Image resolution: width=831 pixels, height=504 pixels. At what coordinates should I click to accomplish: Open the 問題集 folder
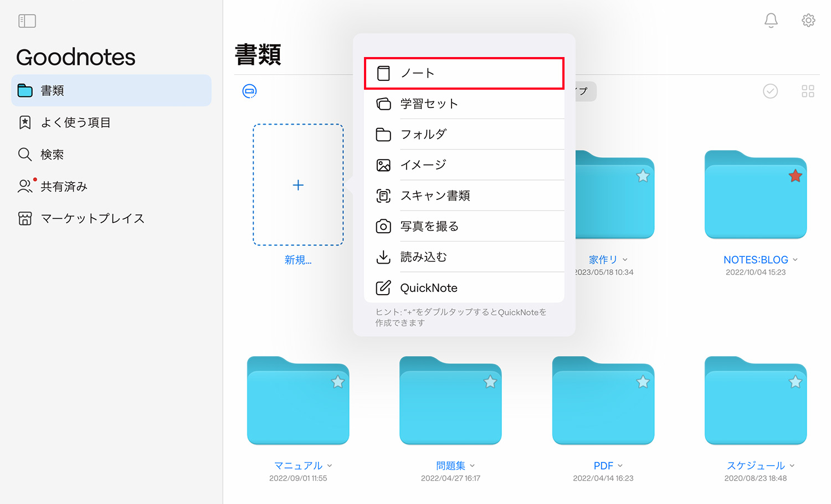(x=450, y=400)
